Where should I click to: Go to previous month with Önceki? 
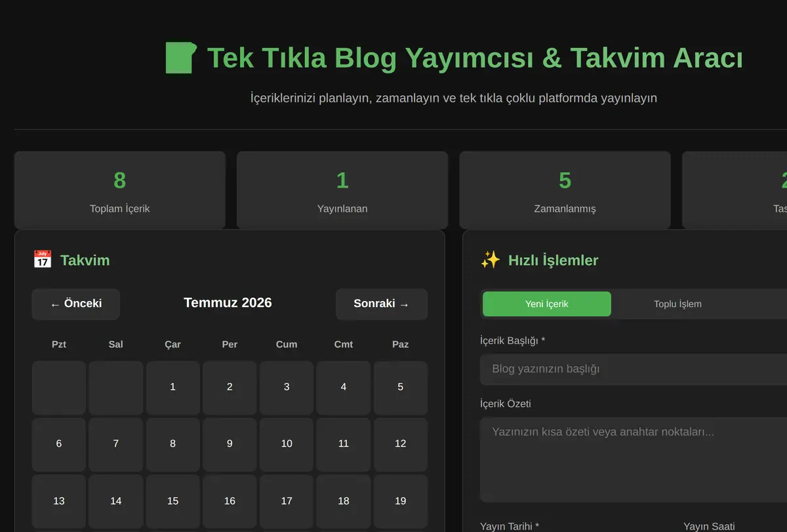(x=76, y=304)
